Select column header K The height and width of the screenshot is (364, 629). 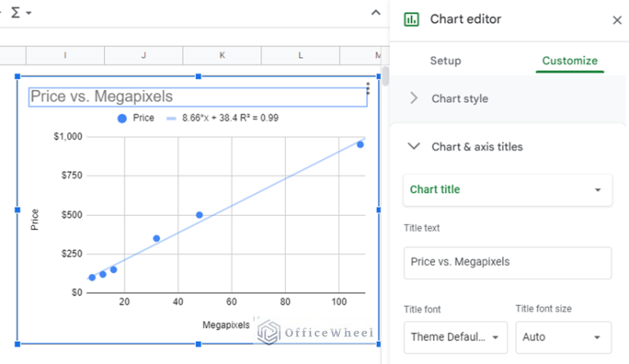[222, 56]
